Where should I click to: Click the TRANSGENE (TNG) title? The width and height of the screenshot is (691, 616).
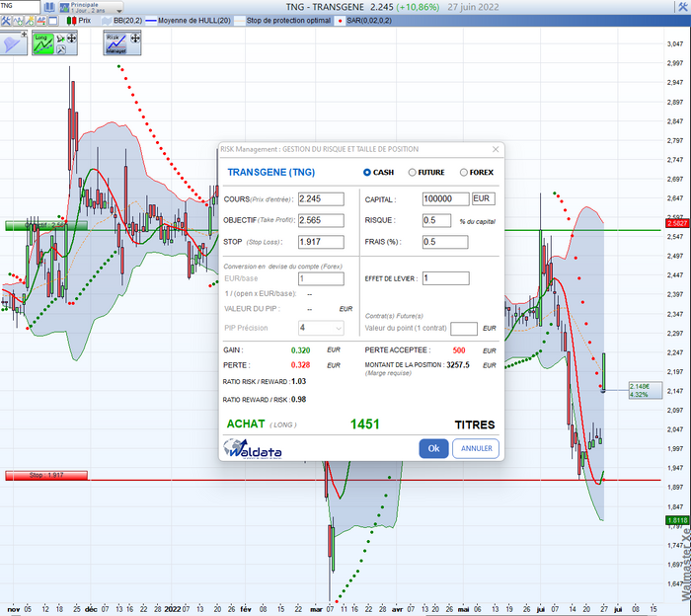click(271, 173)
